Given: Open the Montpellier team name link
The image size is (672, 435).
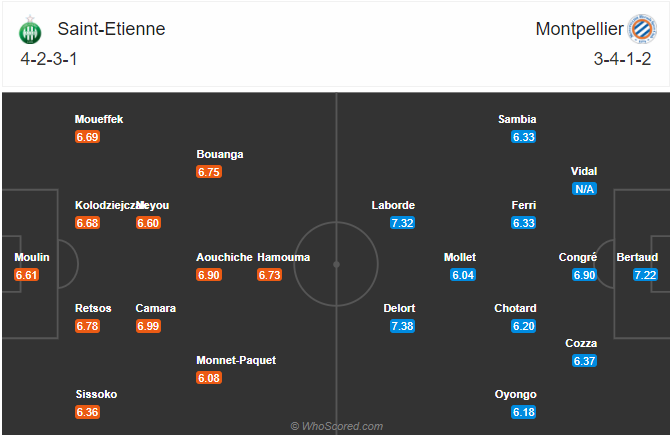Looking at the screenshot, I should tap(578, 29).
